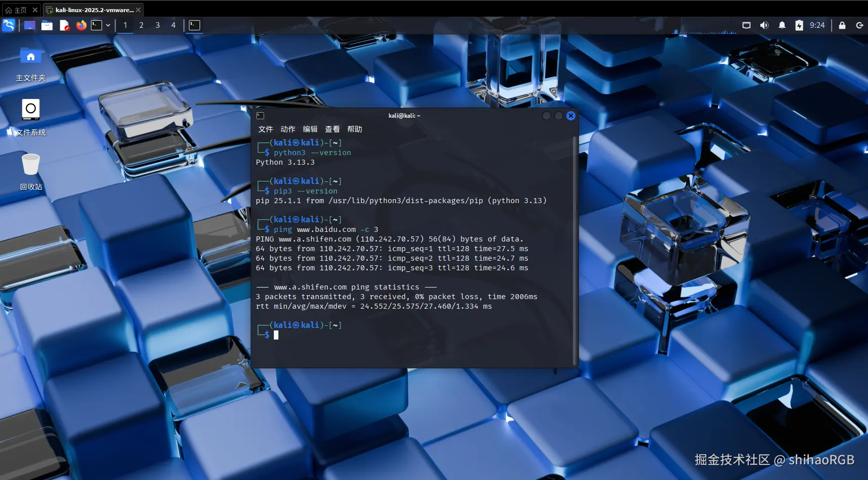868x480 pixels.
Task: Click the 9:24 clock in the panel
Action: coord(817,25)
